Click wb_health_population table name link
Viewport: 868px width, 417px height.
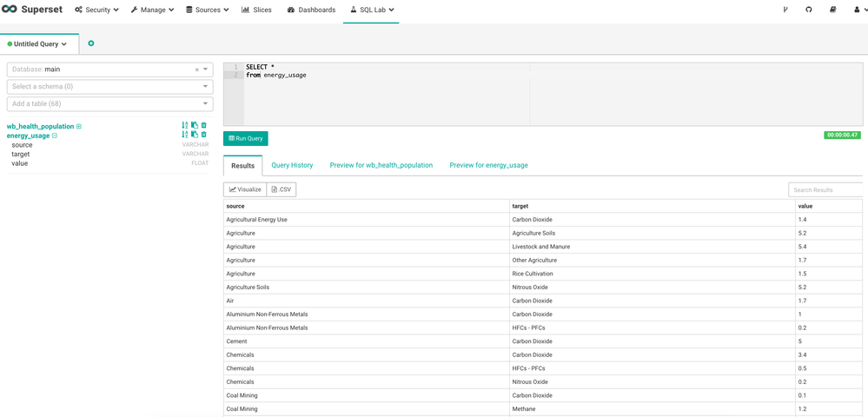click(41, 126)
